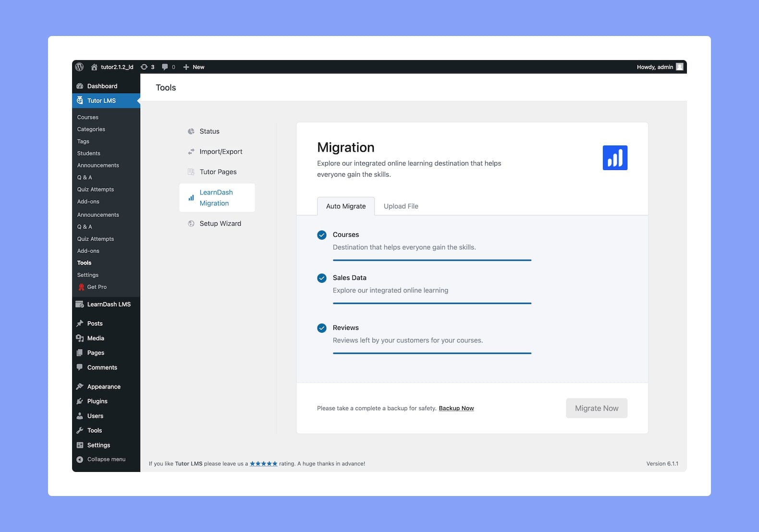Viewport: 759px width, 532px height.
Task: Open the Howdy, admin account link
Action: [655, 67]
